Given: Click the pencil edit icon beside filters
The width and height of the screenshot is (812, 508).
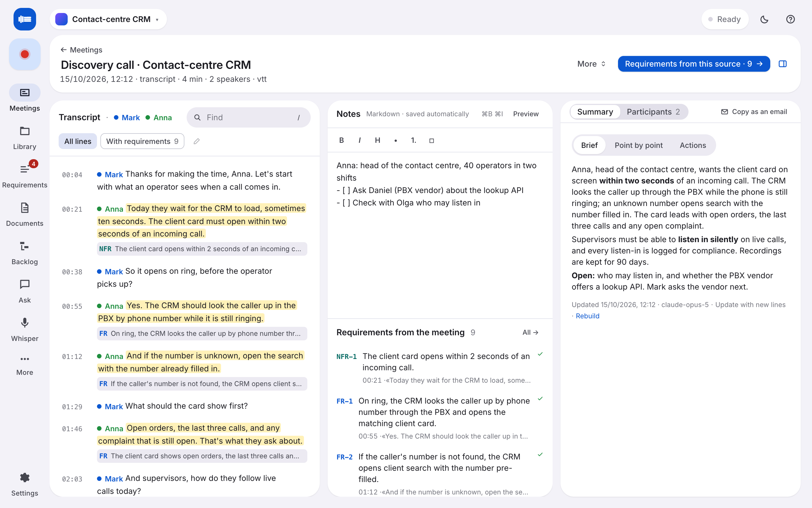Looking at the screenshot, I should click(x=197, y=141).
